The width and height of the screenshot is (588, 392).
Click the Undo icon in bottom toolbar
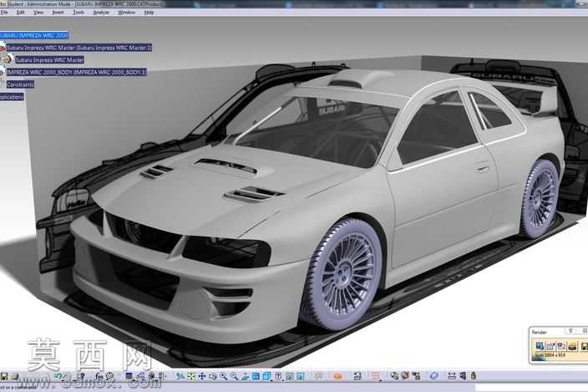(57, 376)
